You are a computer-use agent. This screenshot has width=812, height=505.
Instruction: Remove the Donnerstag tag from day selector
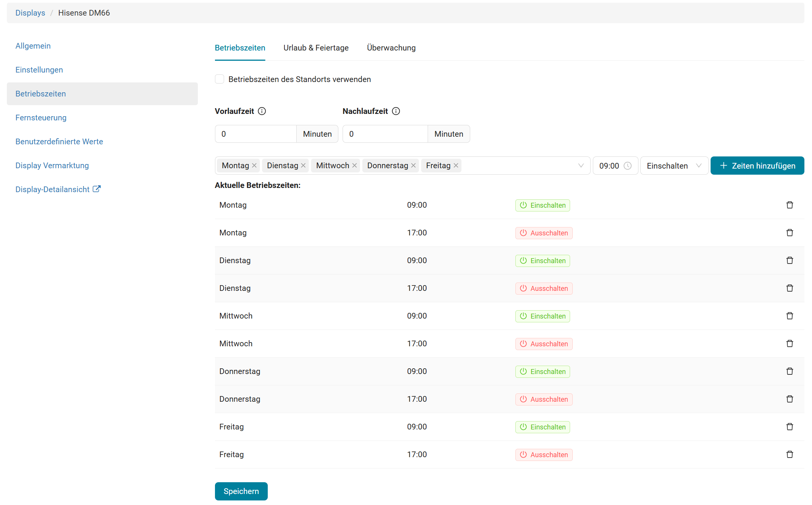click(414, 166)
